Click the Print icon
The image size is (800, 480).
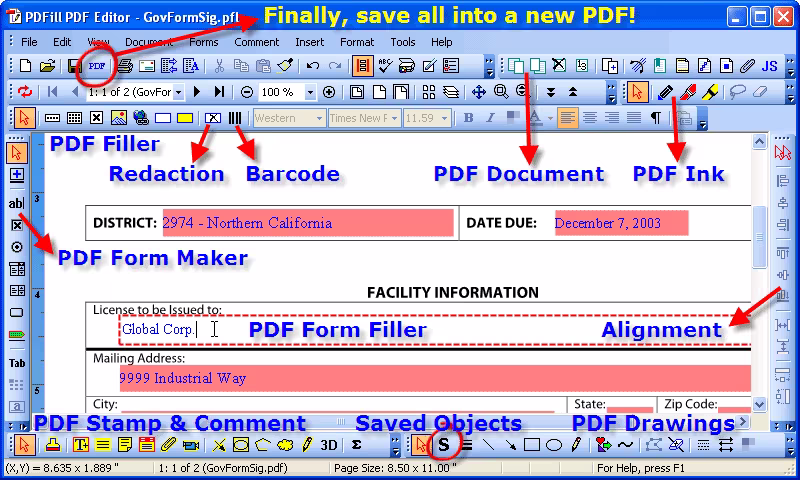[124, 66]
